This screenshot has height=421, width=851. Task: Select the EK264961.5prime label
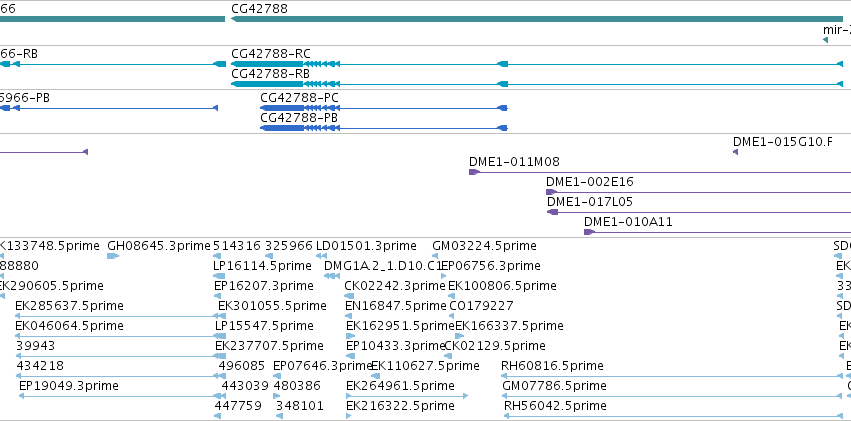tap(401, 386)
